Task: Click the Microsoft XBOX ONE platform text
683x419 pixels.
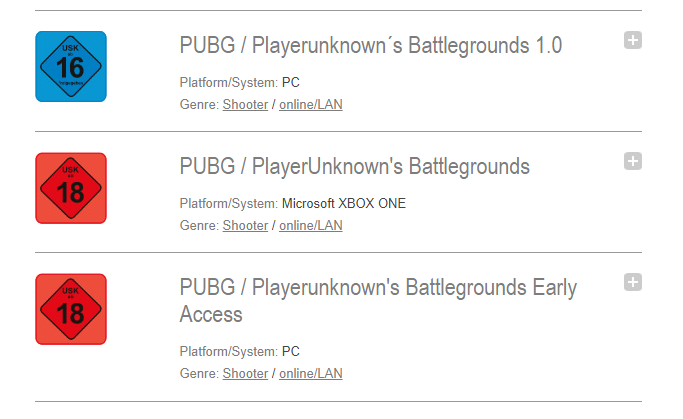Action: pos(344,203)
